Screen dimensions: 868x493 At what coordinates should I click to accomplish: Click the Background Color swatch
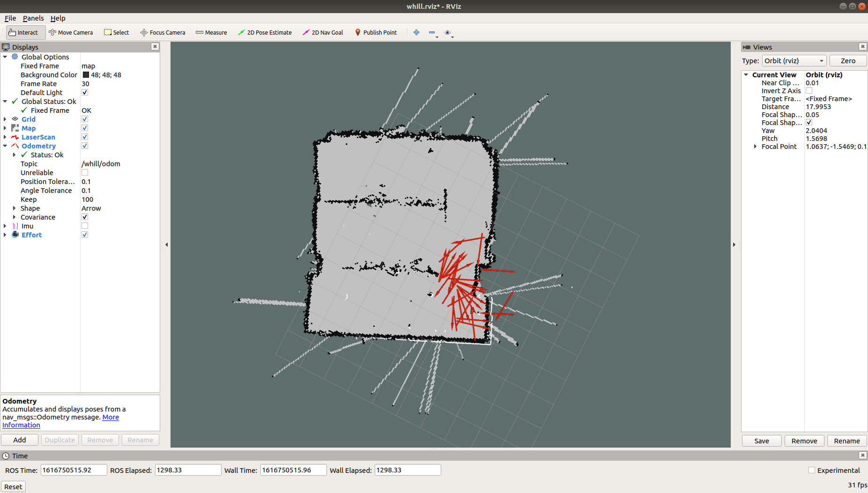coord(85,75)
